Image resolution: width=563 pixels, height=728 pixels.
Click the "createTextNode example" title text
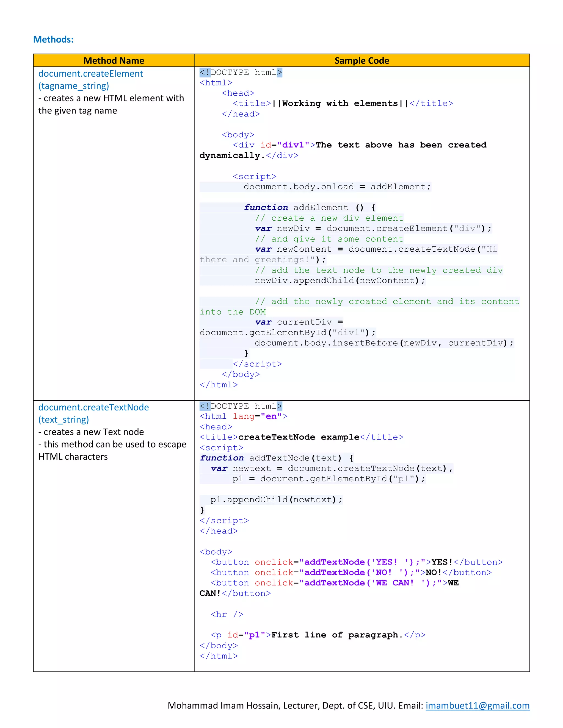(299, 437)
